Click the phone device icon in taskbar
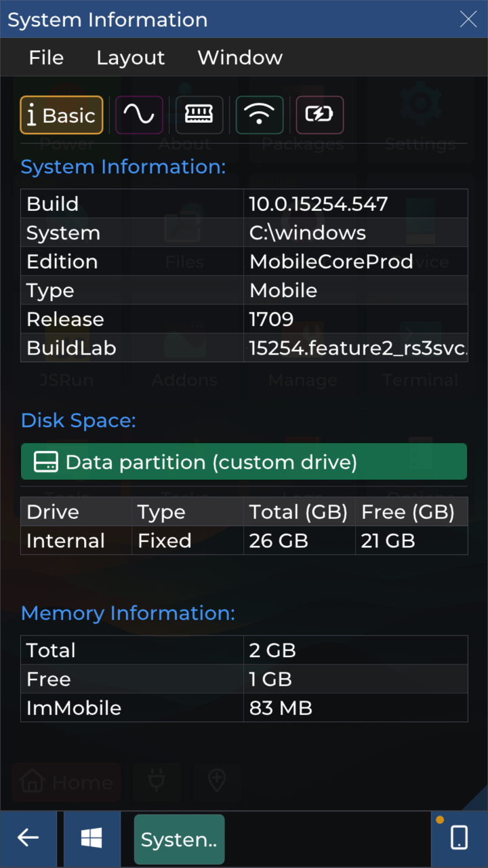 [x=459, y=838]
